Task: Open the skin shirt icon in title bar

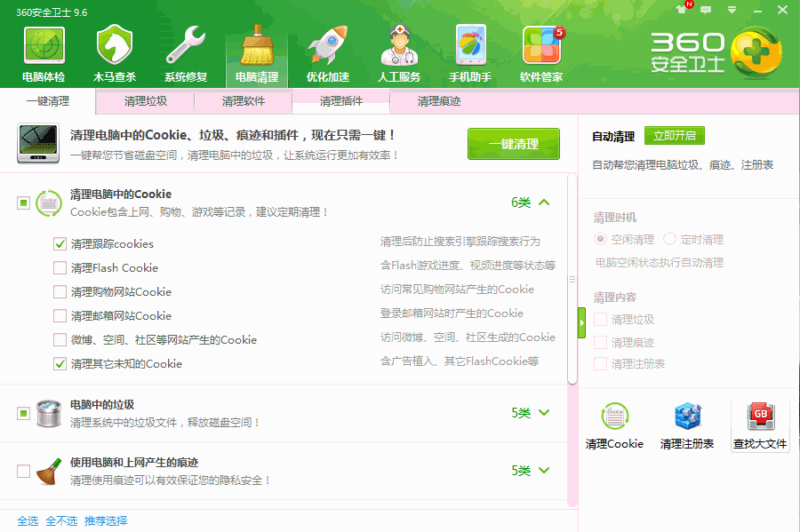Action: pyautogui.click(x=681, y=9)
